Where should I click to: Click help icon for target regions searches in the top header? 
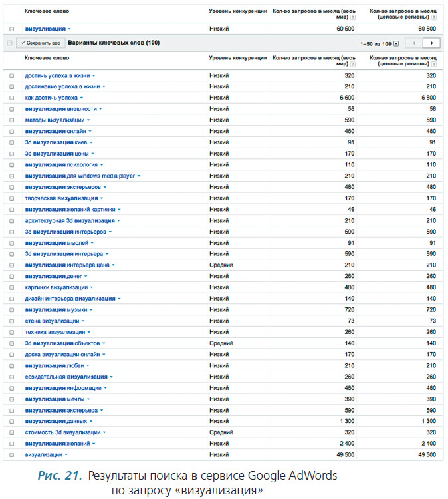coord(434,17)
